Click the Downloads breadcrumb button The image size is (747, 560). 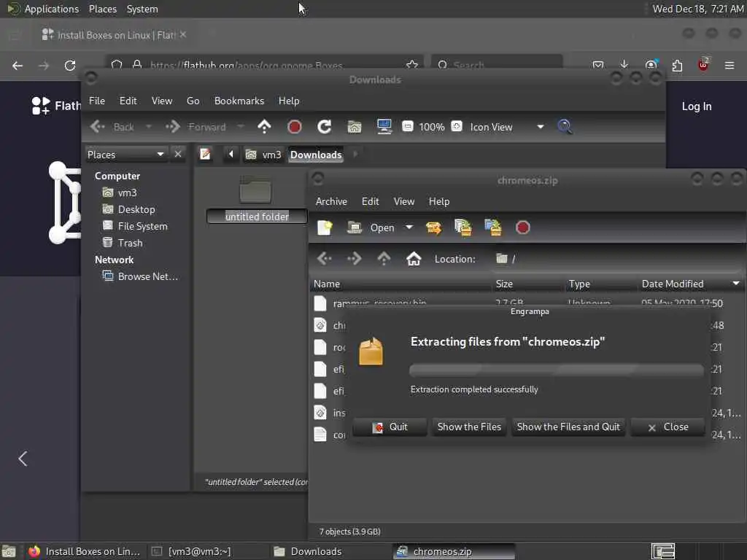316,155
